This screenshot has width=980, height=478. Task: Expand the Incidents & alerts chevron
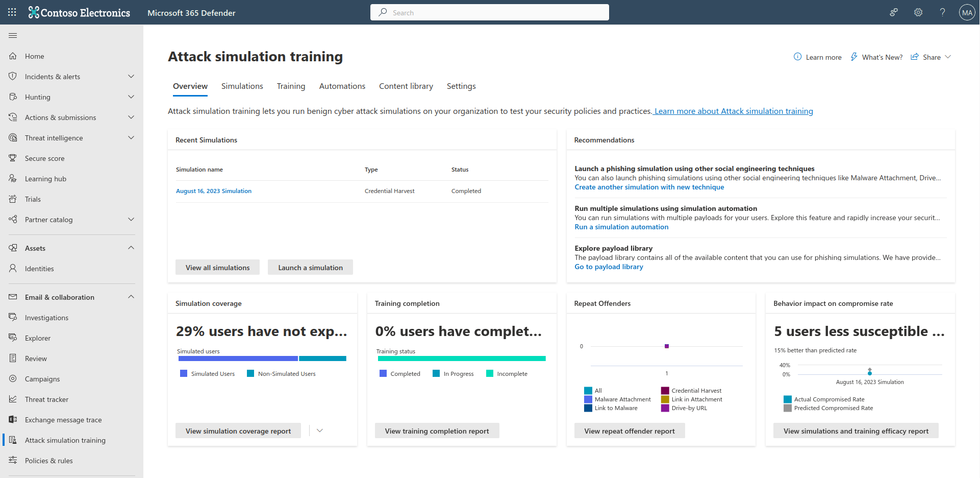pos(131,77)
